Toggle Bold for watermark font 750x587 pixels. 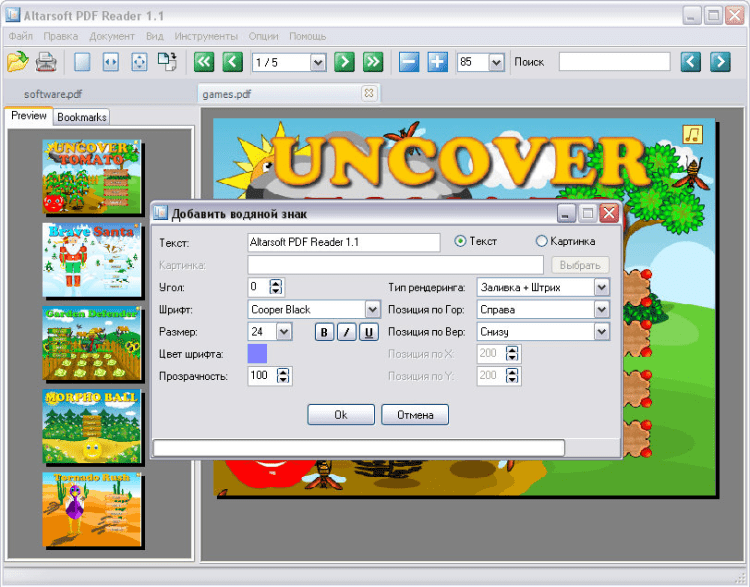pyautogui.click(x=324, y=332)
